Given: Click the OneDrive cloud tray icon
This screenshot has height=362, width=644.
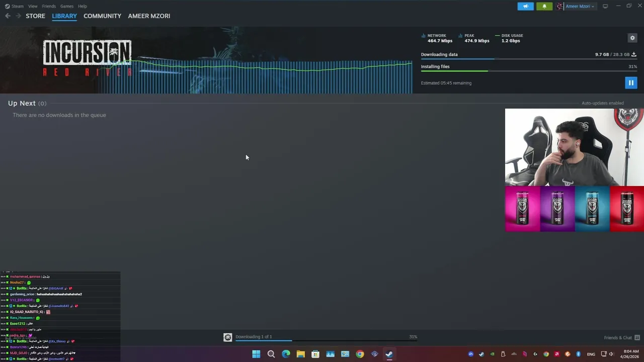Looking at the screenshot, I should (514, 354).
